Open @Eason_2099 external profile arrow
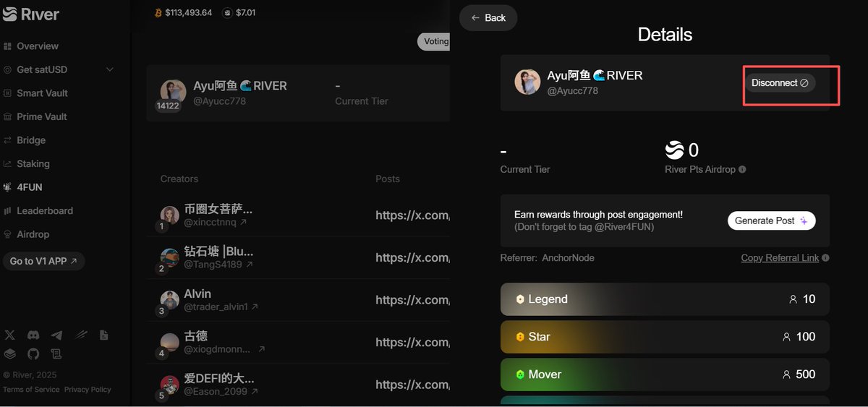 coord(254,392)
